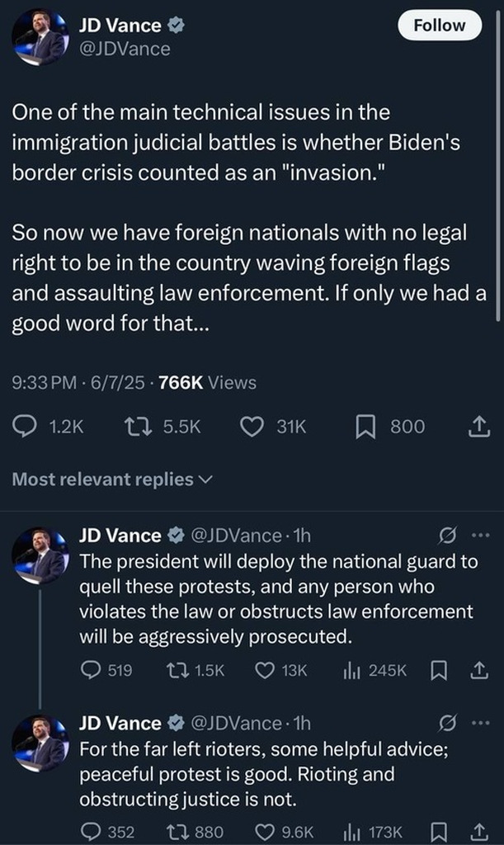504x845 pixels.
Task: Tap the Grok icon on far left rioters reply
Action: pyautogui.click(x=448, y=724)
